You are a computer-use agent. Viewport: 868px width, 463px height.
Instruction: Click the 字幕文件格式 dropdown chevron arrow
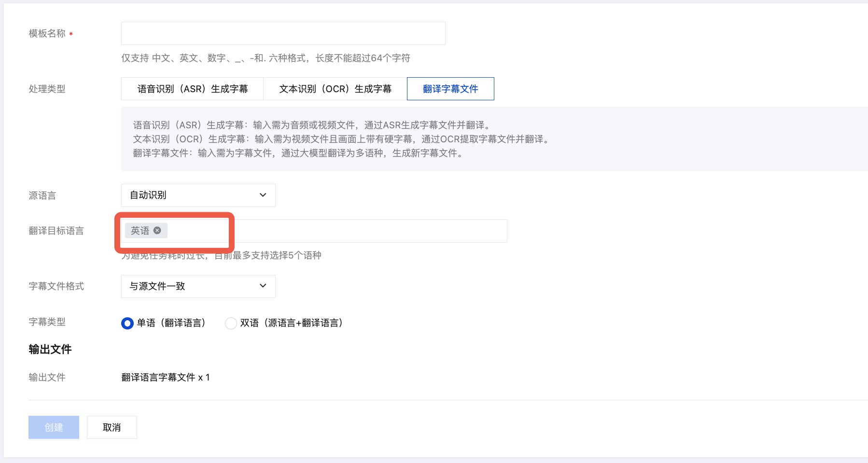[x=263, y=286]
